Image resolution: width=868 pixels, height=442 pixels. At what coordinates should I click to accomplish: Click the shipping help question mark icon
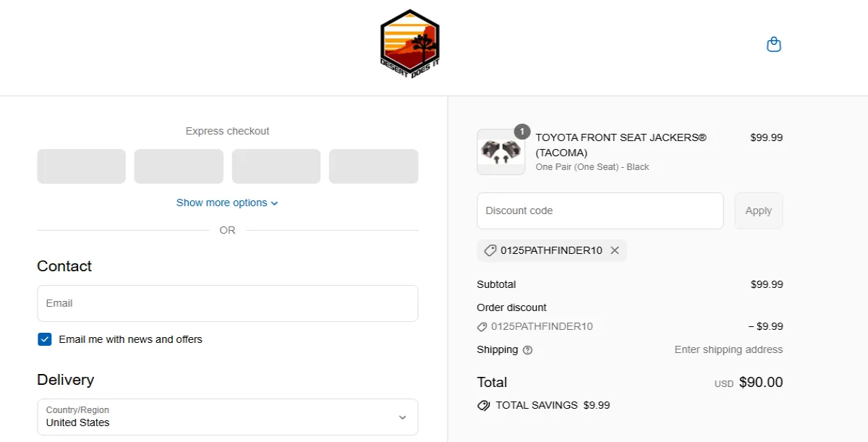coord(527,350)
